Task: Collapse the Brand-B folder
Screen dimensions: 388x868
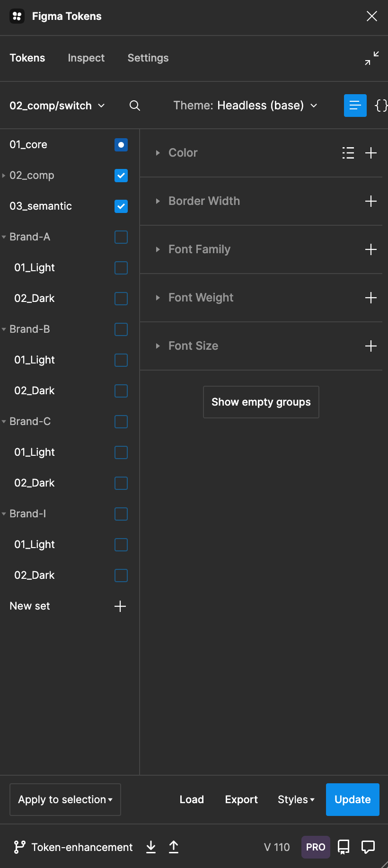Action: pos(4,329)
